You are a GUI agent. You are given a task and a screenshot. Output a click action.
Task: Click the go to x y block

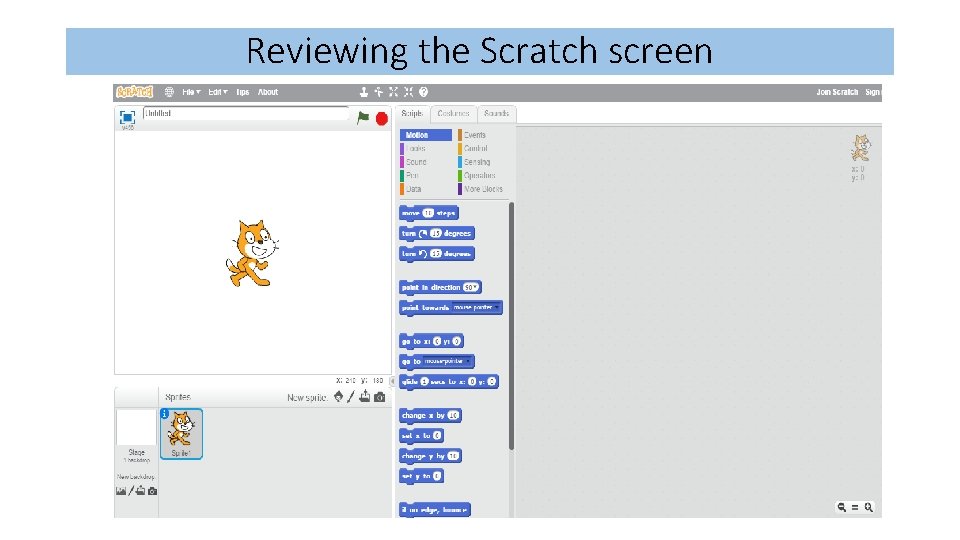pyautogui.click(x=431, y=342)
